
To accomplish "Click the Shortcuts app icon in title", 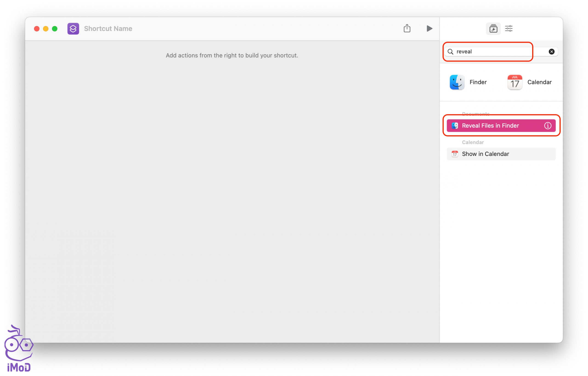I will click(73, 29).
